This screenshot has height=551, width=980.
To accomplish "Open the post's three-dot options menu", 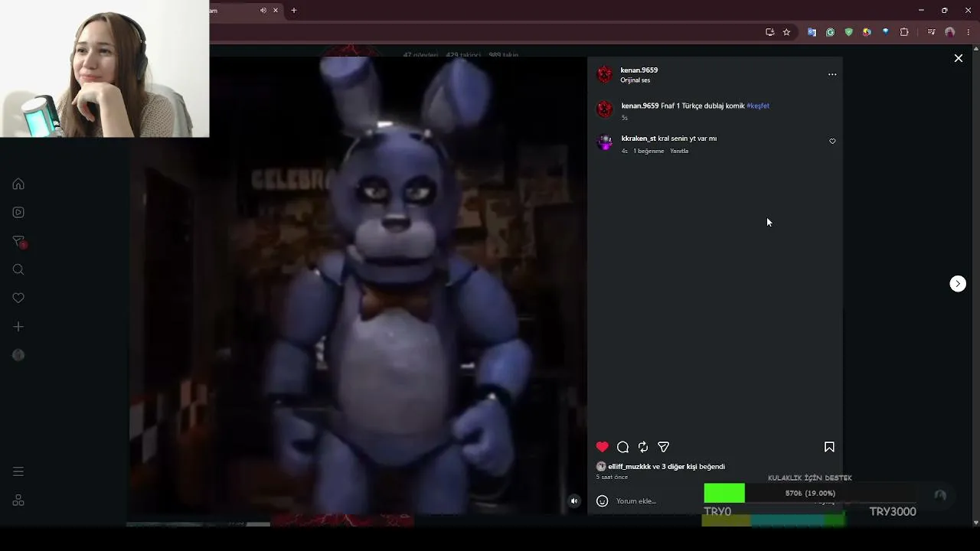I will coord(832,74).
